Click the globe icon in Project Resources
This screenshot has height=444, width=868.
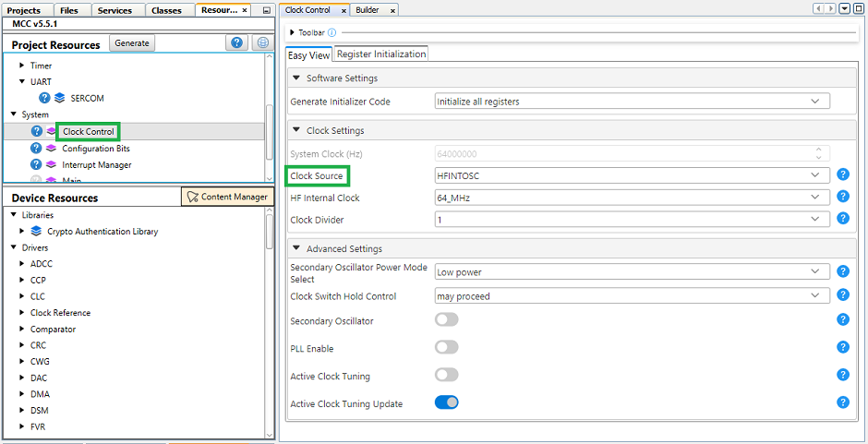coord(262,43)
